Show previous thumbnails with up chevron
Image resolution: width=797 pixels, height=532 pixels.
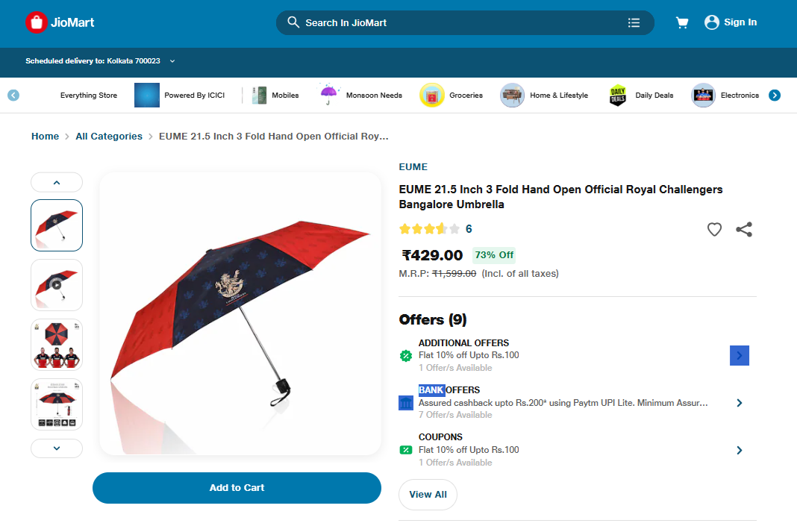[x=57, y=182]
